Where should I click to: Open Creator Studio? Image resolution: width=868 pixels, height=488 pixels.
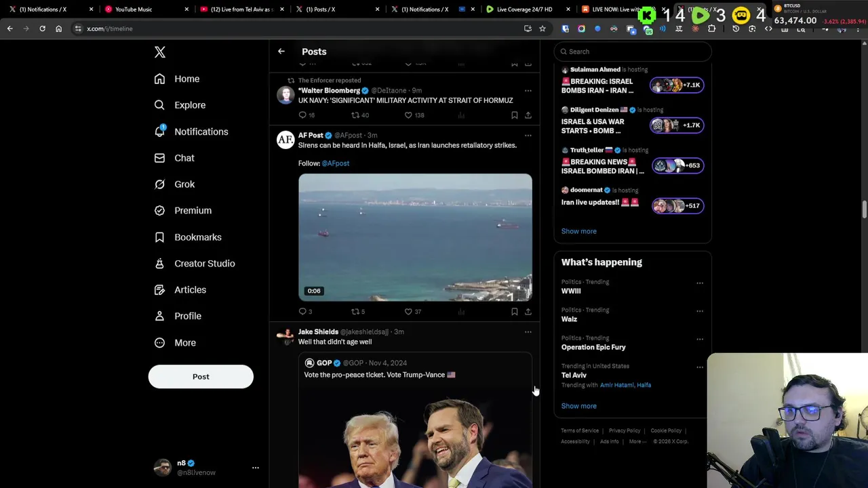(x=195, y=264)
